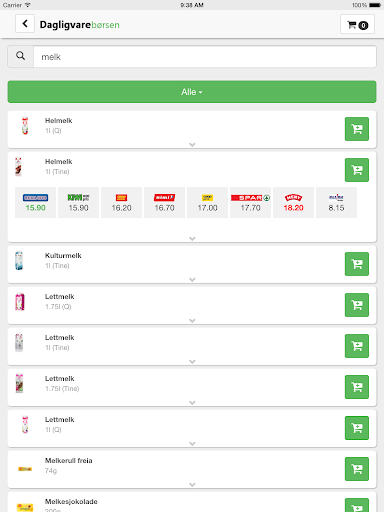Viewport: 384px width, 512px height.
Task: Add Melkerull freia 74g to cart
Action: 357,469
